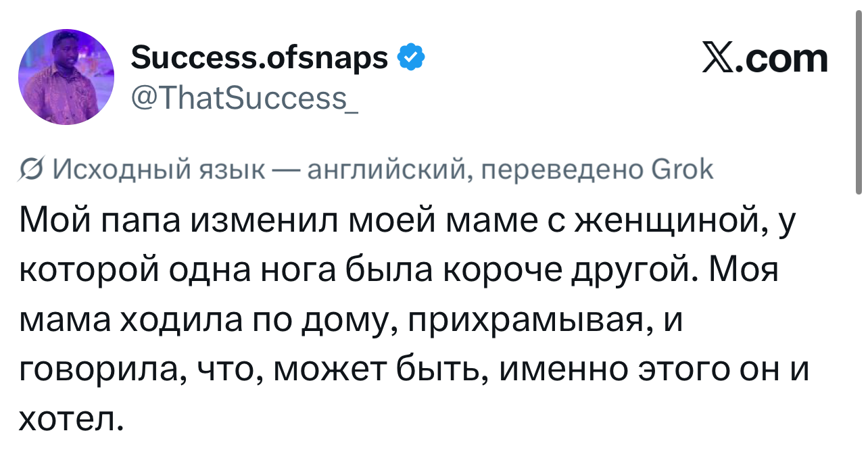Open the Success.ofsnaps profile avatar

[x=66, y=77]
